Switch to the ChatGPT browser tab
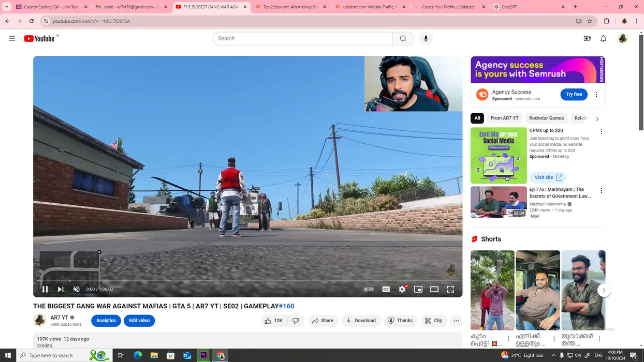 tap(529, 7)
